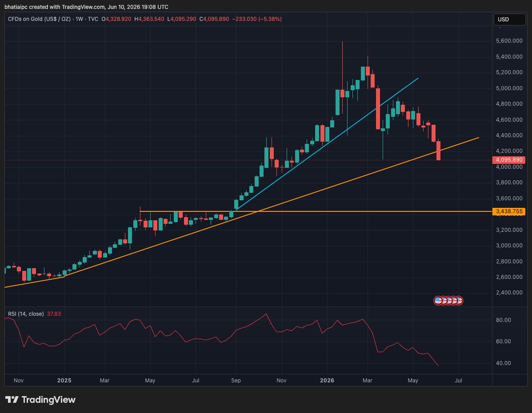Click the RSI (14, close) indicator title
532x413 pixels.
pos(26,314)
